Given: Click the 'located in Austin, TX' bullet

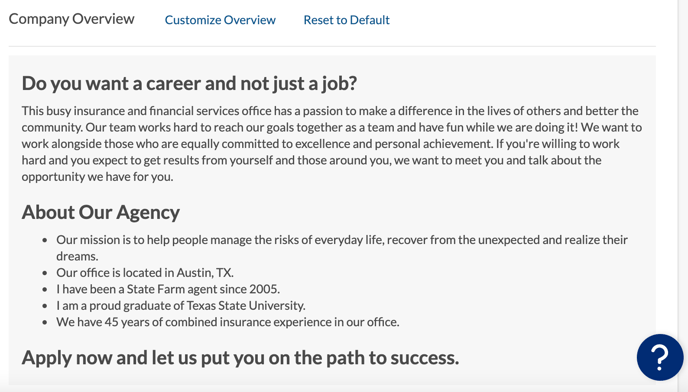Looking at the screenshot, I should (x=145, y=273).
